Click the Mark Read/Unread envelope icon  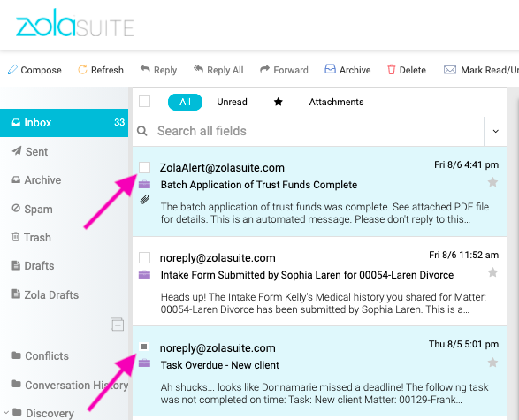(450, 70)
